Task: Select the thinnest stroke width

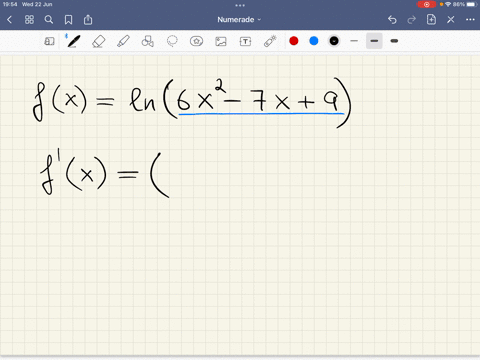Action: (354, 41)
